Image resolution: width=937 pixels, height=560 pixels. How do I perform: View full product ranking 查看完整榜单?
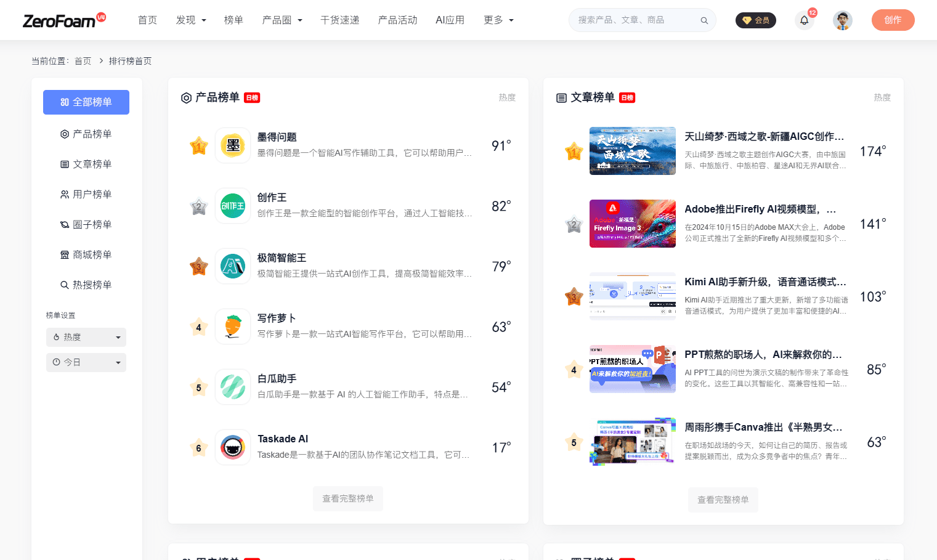point(348,498)
